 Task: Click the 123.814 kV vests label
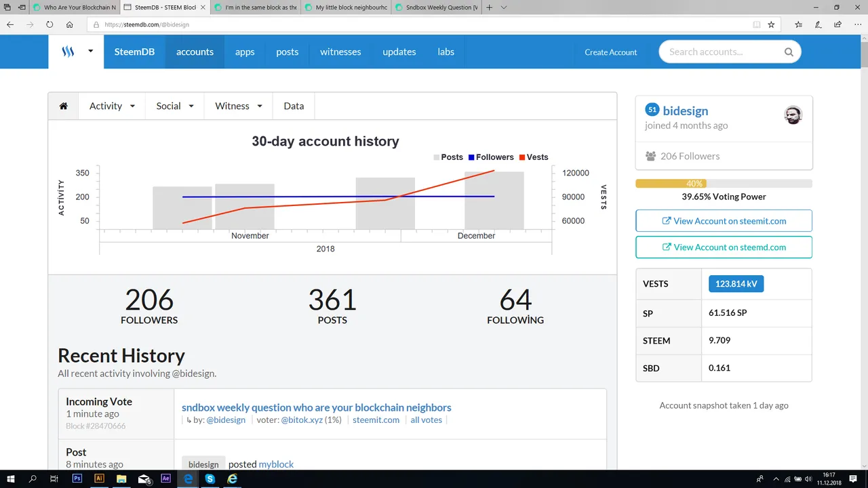[736, 284]
